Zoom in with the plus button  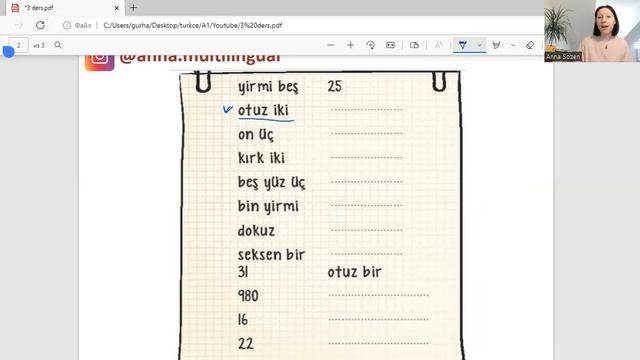(x=350, y=45)
